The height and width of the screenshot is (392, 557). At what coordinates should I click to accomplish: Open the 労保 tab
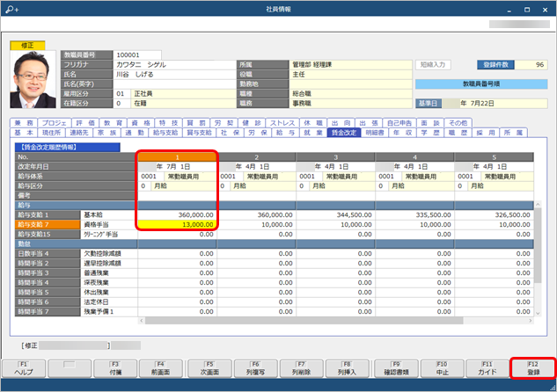[x=258, y=133]
